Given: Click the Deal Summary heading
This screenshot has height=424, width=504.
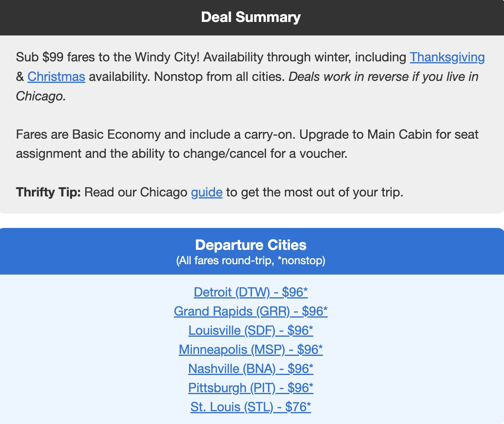Looking at the screenshot, I should pyautogui.click(x=251, y=17).
